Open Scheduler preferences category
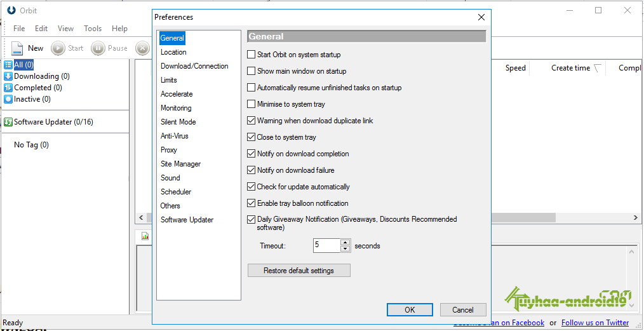 point(176,192)
